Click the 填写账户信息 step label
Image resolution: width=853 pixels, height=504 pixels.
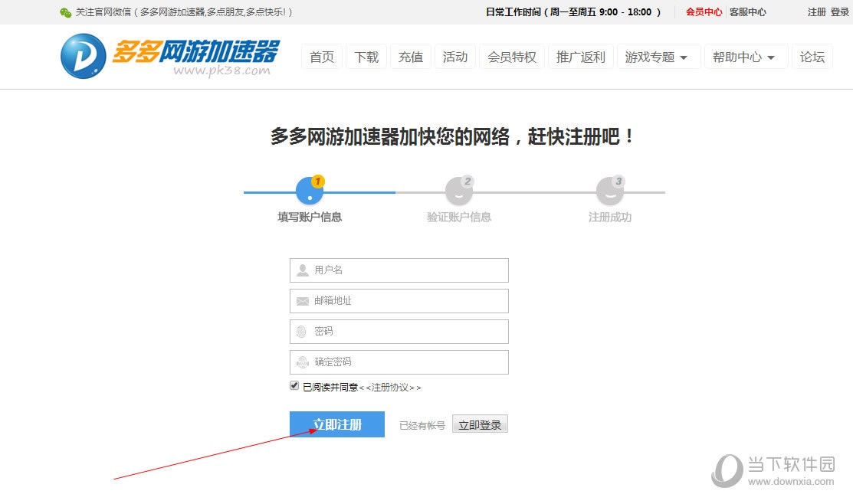tap(310, 218)
